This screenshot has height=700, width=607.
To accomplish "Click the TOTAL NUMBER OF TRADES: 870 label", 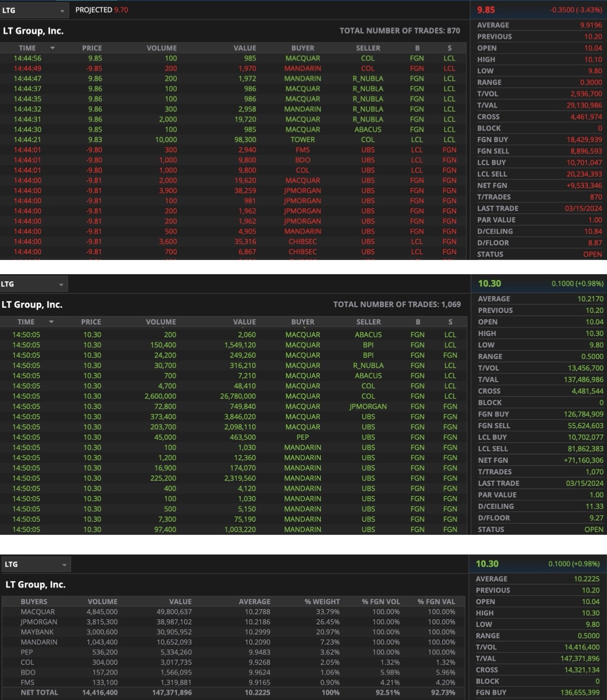I will point(399,31).
